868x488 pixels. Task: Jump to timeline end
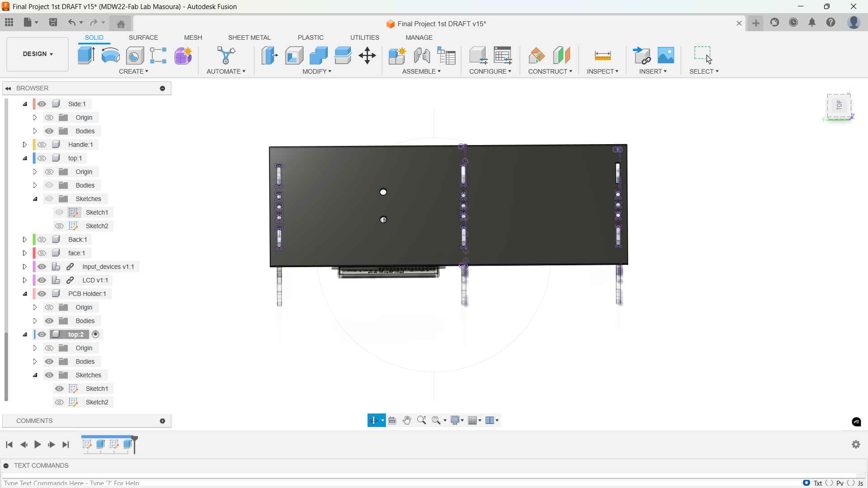pos(66,445)
